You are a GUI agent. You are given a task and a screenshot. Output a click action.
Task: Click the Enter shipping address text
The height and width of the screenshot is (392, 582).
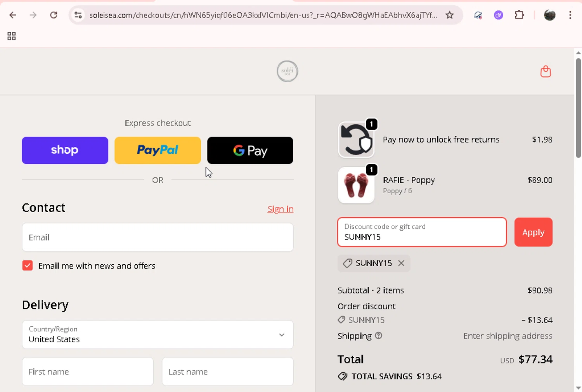[x=508, y=336]
